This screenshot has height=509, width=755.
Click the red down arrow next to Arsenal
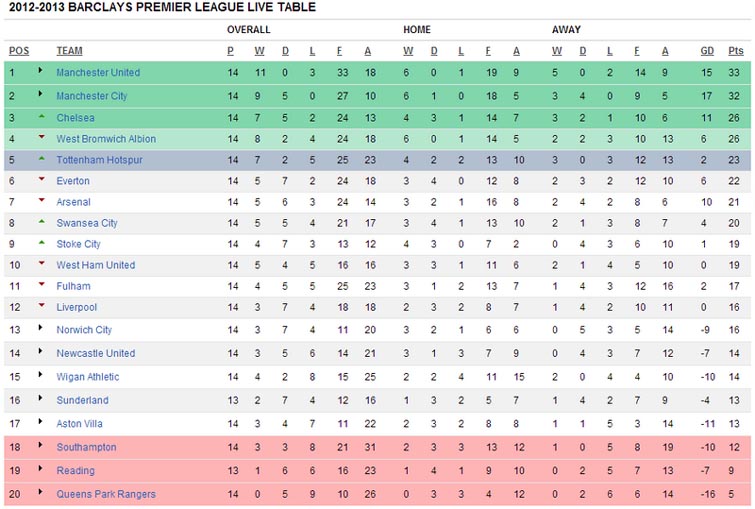tap(41, 200)
